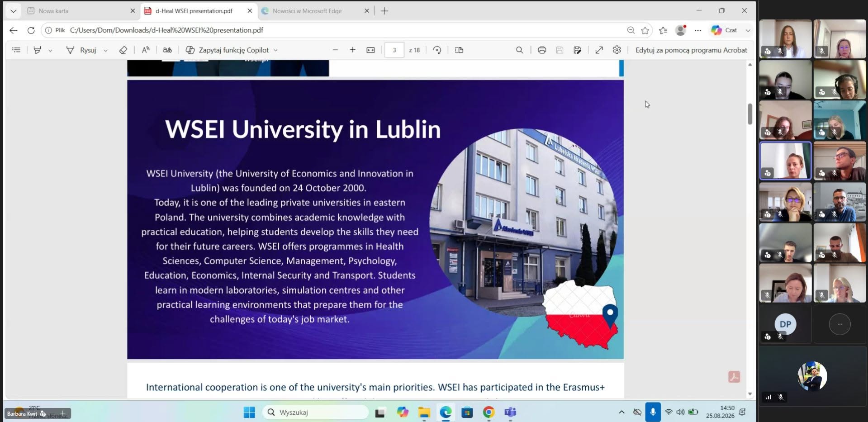This screenshot has width=868, height=422.
Task: Select the DP participant tile
Action: (x=785, y=324)
